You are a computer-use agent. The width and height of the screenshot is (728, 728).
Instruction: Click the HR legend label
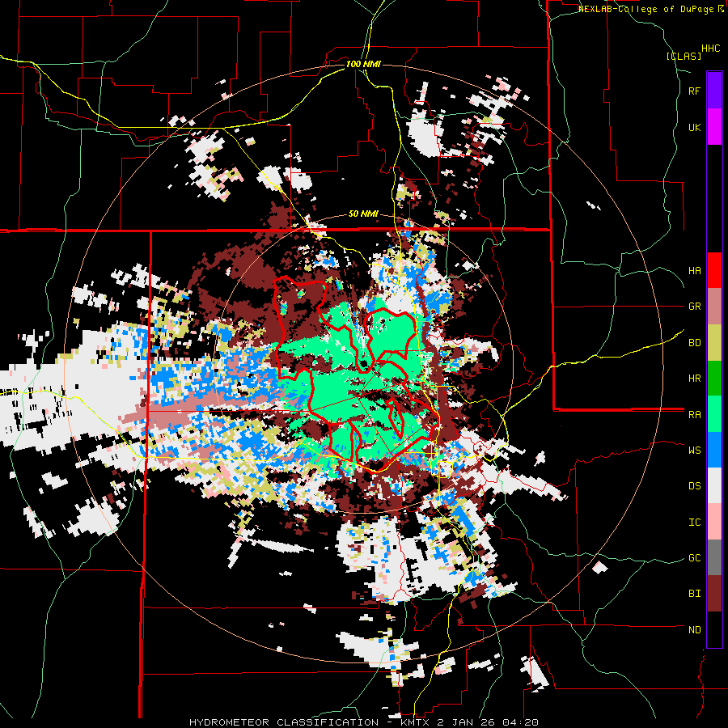[694, 379]
